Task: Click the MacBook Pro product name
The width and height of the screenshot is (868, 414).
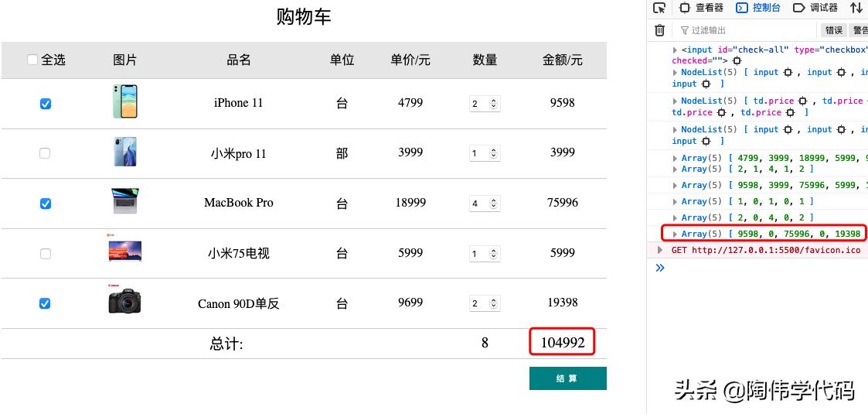Action: click(239, 203)
